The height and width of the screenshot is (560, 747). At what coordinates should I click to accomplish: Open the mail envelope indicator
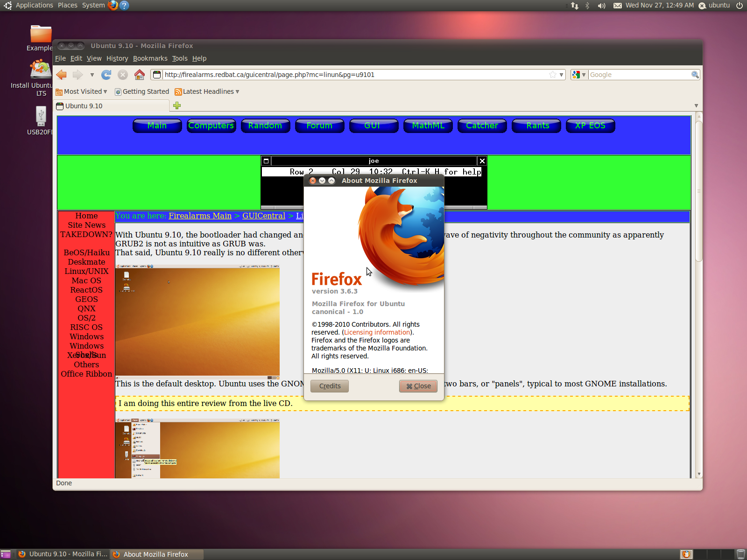point(617,6)
